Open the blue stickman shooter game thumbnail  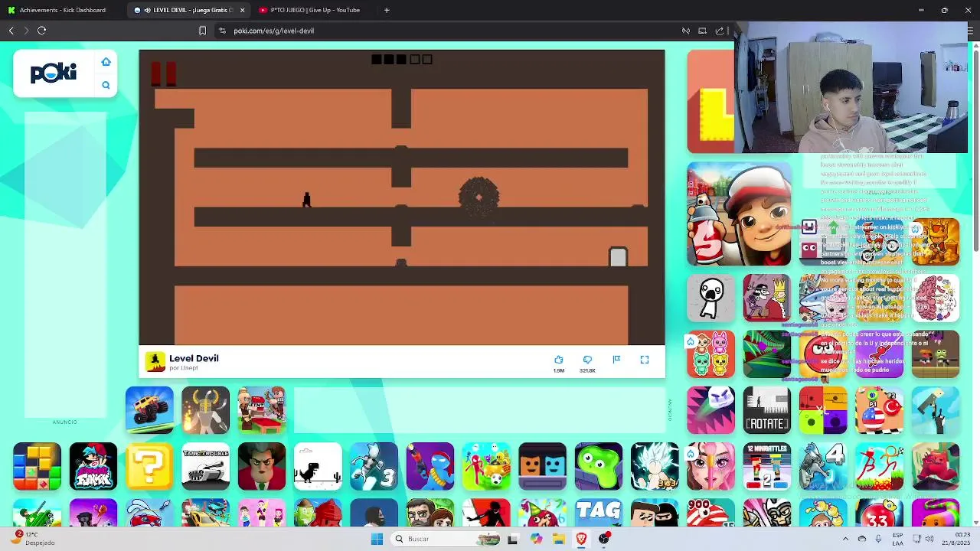tap(430, 466)
